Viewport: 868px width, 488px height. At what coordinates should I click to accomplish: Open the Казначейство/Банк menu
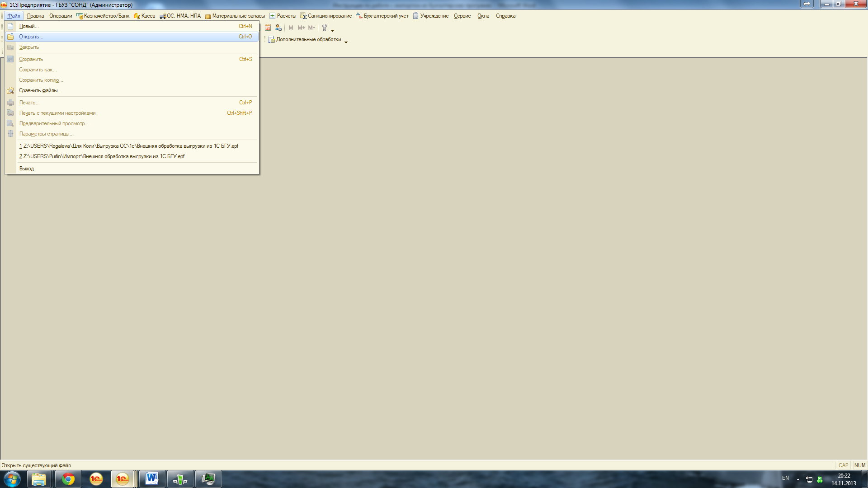(x=106, y=16)
